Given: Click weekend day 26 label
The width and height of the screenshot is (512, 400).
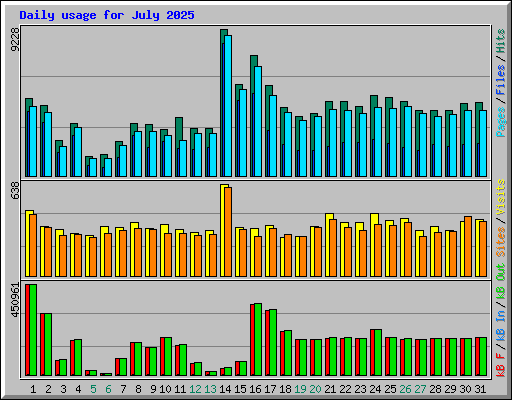Looking at the screenshot, I should point(405,389).
